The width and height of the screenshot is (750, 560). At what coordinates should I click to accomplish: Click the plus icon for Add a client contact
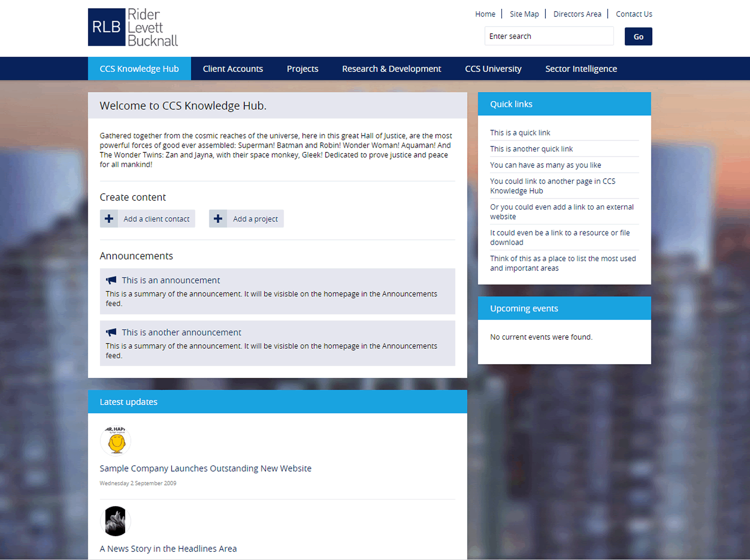tap(109, 219)
